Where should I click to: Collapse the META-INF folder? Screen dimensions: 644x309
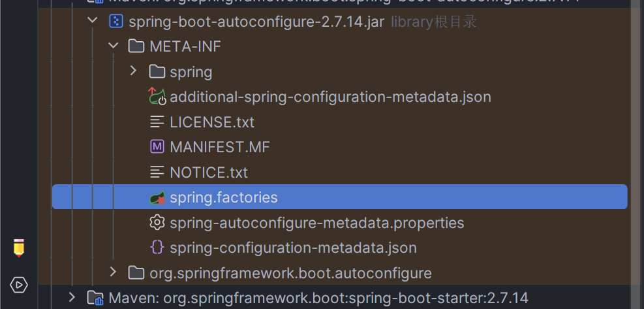click(113, 45)
